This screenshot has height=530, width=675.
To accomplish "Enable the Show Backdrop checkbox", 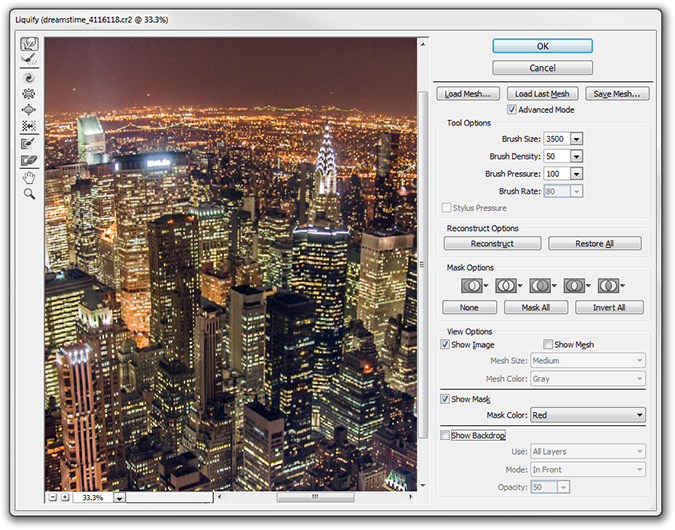I will tap(446, 436).
